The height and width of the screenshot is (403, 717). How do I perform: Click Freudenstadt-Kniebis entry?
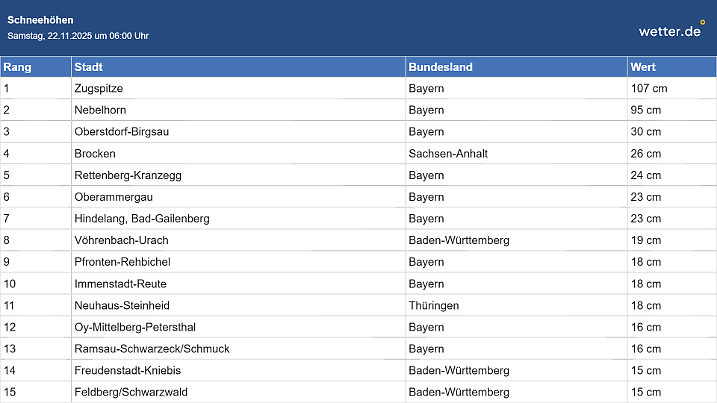[x=128, y=371]
